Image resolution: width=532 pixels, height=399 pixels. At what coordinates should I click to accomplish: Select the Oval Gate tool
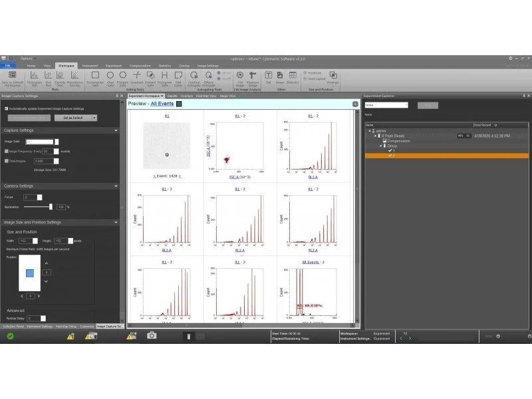109,77
